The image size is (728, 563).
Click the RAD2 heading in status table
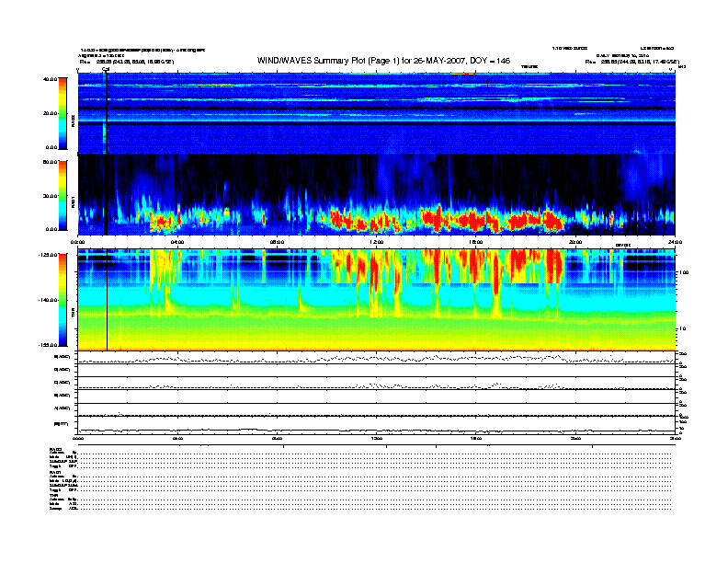point(56,449)
